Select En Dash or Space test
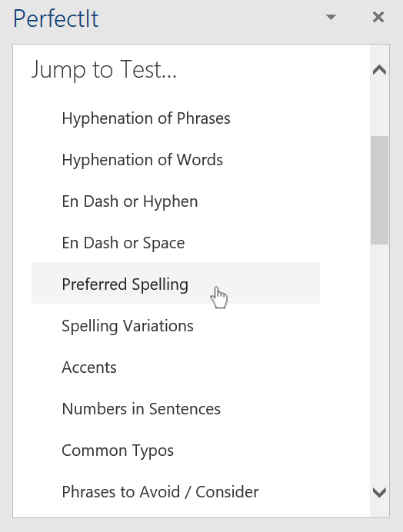The image size is (403, 532). [175, 243]
